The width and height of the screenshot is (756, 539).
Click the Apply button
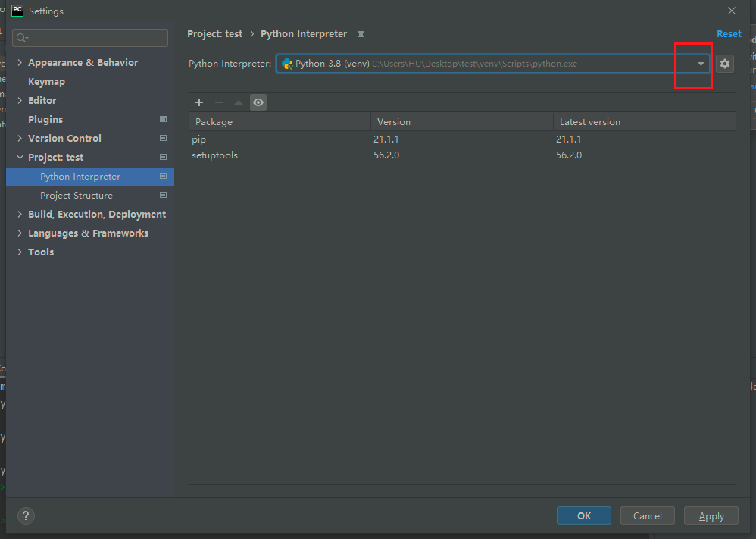click(x=711, y=515)
